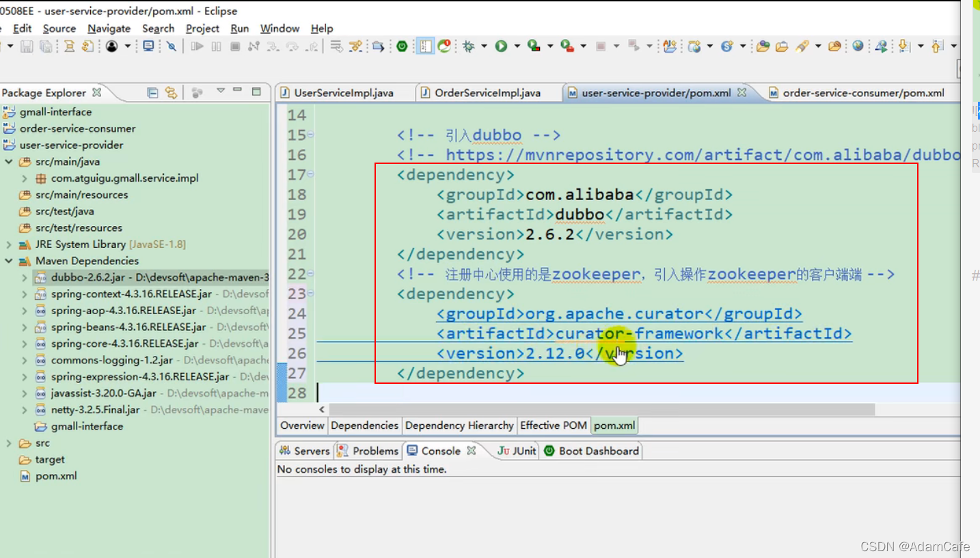Screen dimensions: 980x558
Task: Click the Terminate debug icon
Action: pyautogui.click(x=234, y=46)
